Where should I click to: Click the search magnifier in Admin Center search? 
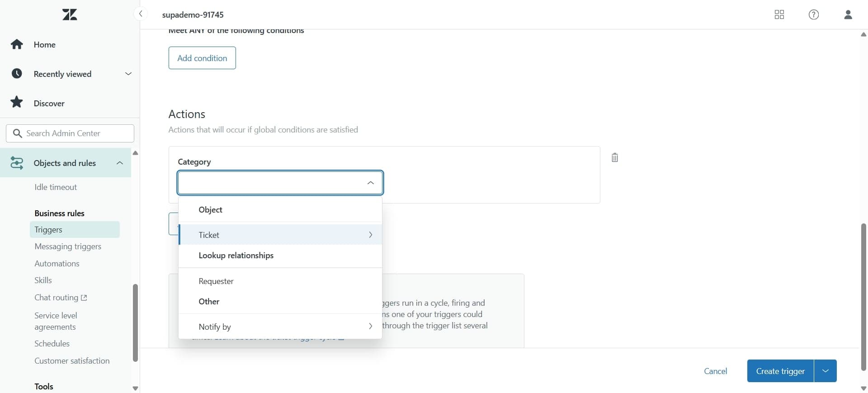[17, 133]
